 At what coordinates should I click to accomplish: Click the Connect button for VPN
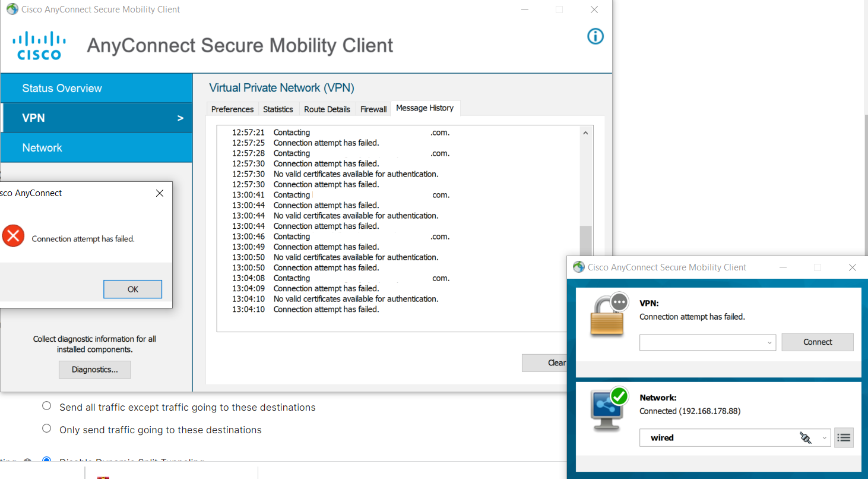817,342
